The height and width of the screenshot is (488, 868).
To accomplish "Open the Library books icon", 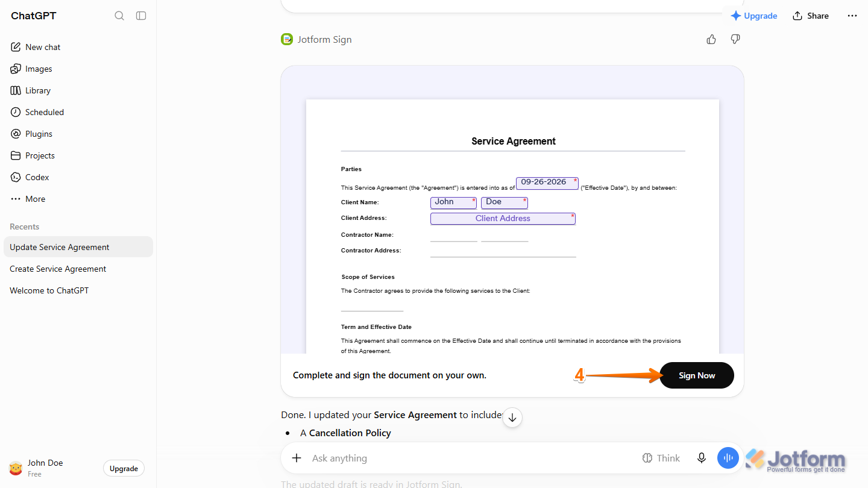I will coord(16,90).
